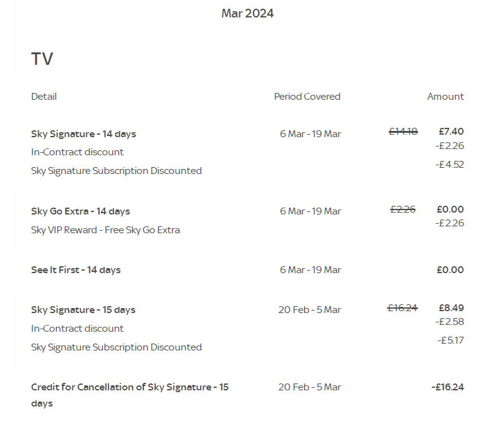504x434 pixels.
Task: Click the -£4.52 subscription discount amount
Action: [x=450, y=165]
